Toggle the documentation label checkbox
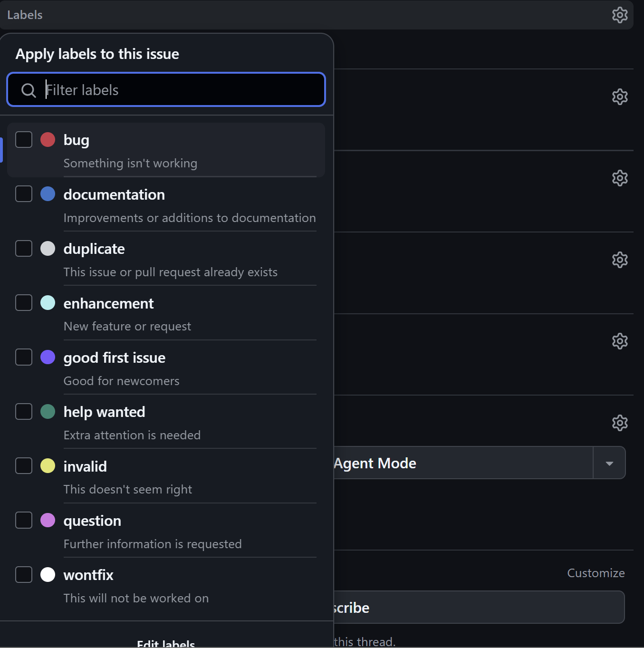The width and height of the screenshot is (644, 648). [24, 194]
